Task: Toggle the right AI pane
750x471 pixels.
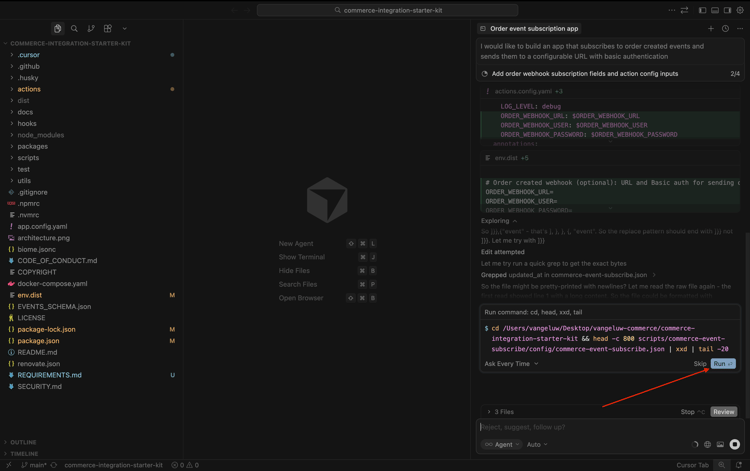Action: [727, 10]
